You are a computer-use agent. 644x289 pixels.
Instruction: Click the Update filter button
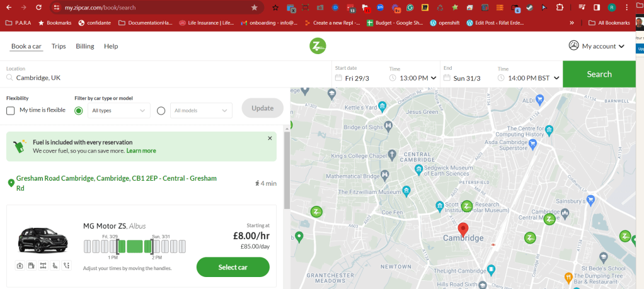tap(262, 108)
